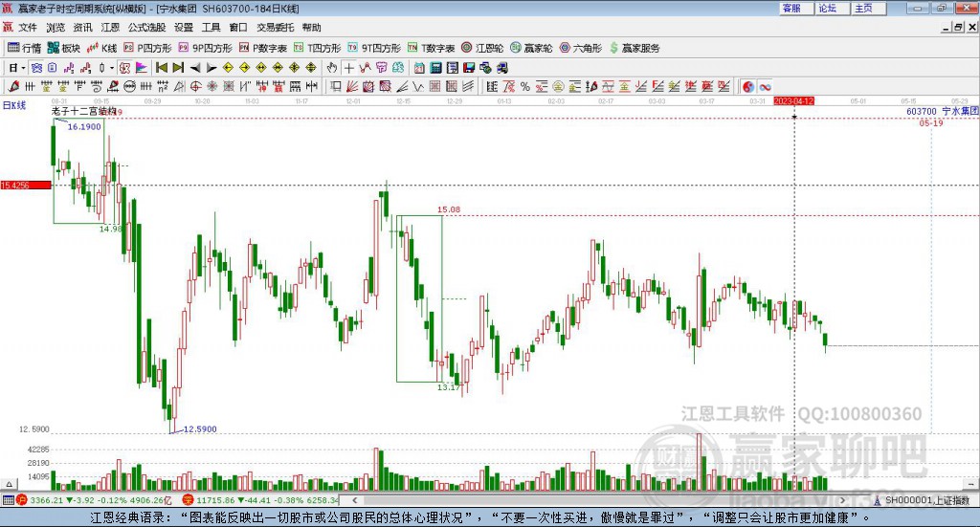This screenshot has height=527, width=980.
Task: Open the 行情 market quotes view
Action: [x=24, y=48]
